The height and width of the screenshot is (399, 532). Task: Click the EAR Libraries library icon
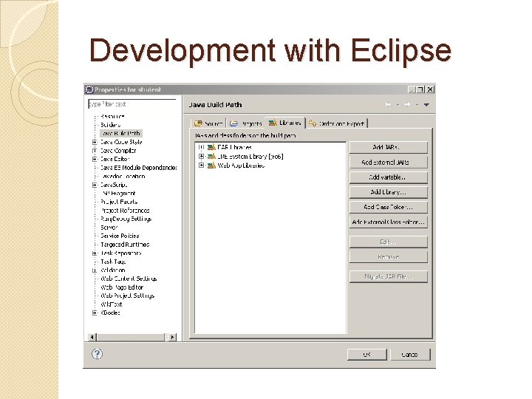(212, 147)
